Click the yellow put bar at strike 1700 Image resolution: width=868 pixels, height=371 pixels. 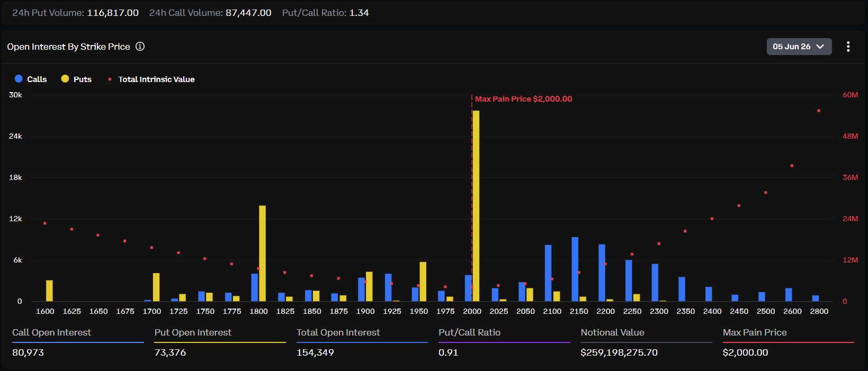[x=156, y=287]
